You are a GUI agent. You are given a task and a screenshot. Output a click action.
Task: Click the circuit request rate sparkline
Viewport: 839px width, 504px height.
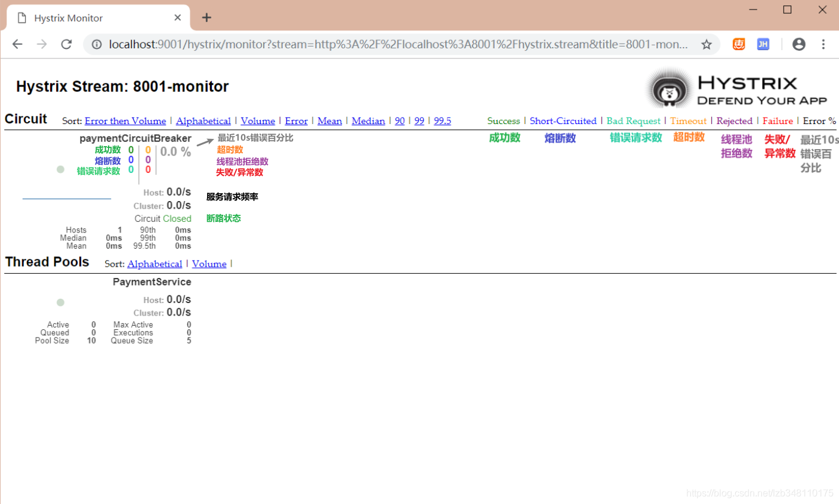[x=67, y=198]
